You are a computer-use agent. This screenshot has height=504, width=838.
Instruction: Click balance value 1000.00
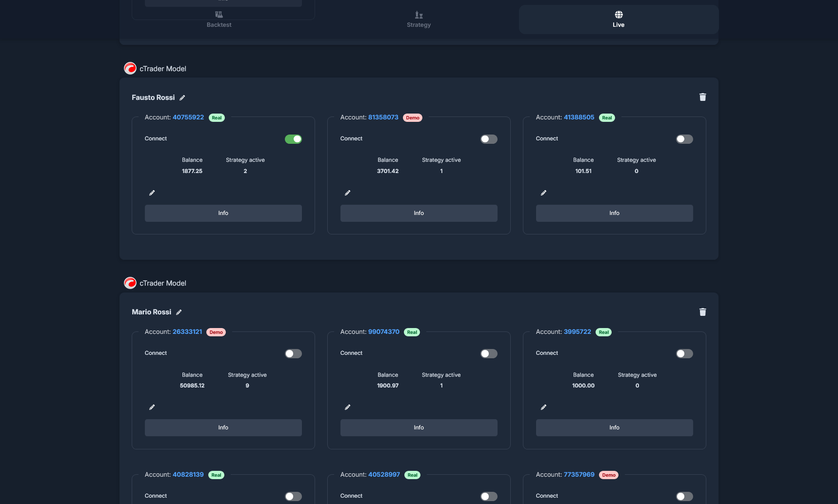click(x=583, y=386)
